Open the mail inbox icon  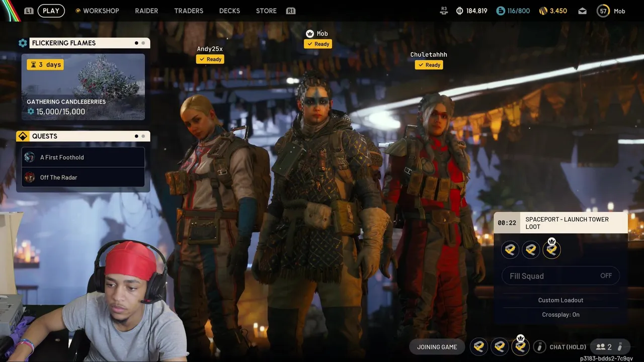point(582,11)
